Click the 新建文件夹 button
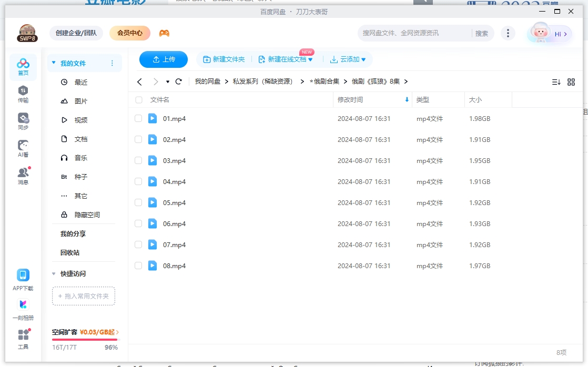The height and width of the screenshot is (367, 588). [224, 59]
